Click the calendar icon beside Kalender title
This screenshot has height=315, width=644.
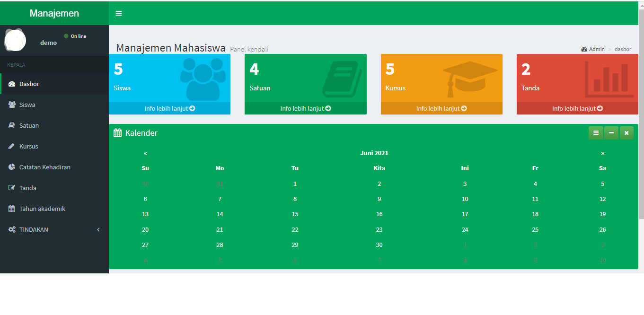pos(117,132)
